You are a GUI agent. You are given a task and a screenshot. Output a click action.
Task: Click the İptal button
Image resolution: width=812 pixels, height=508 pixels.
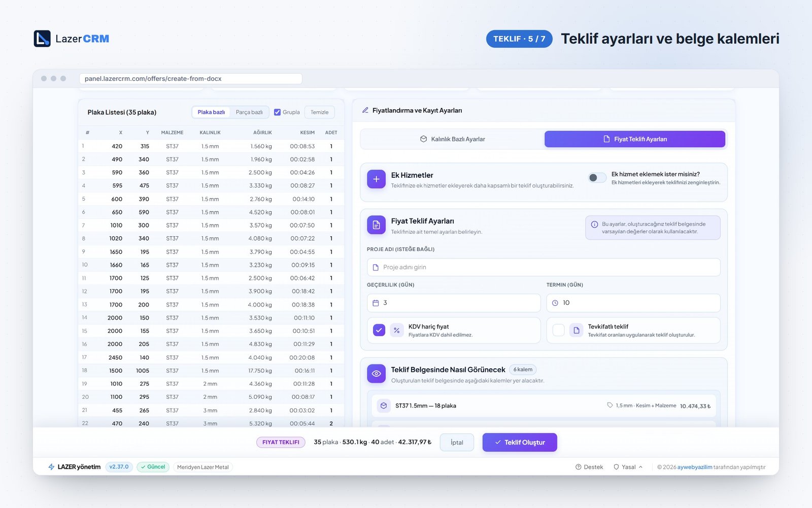coord(457,442)
